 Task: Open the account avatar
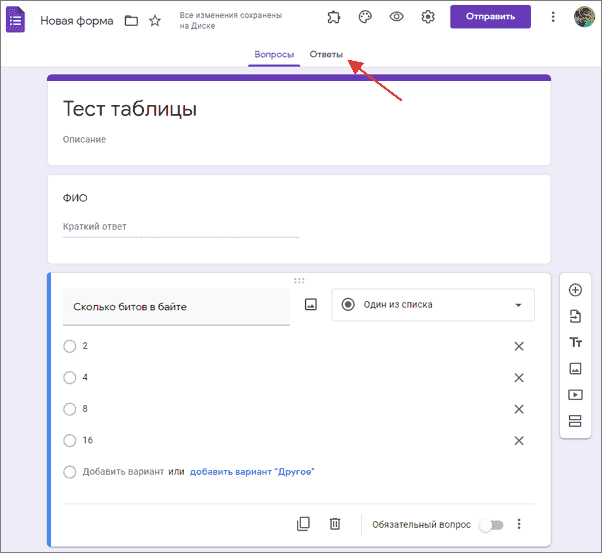(x=584, y=17)
